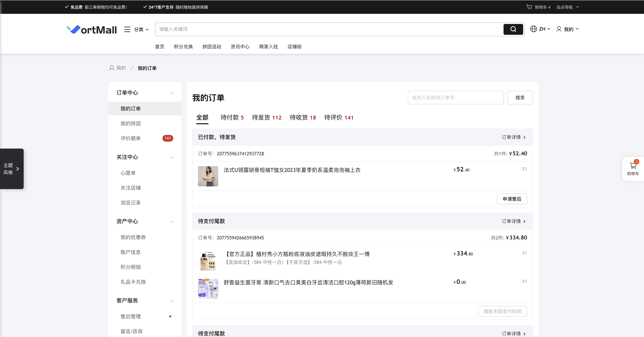Viewport: 644px width, 337px height.
Task: Click the 搜索 button for orders
Action: coord(520,98)
